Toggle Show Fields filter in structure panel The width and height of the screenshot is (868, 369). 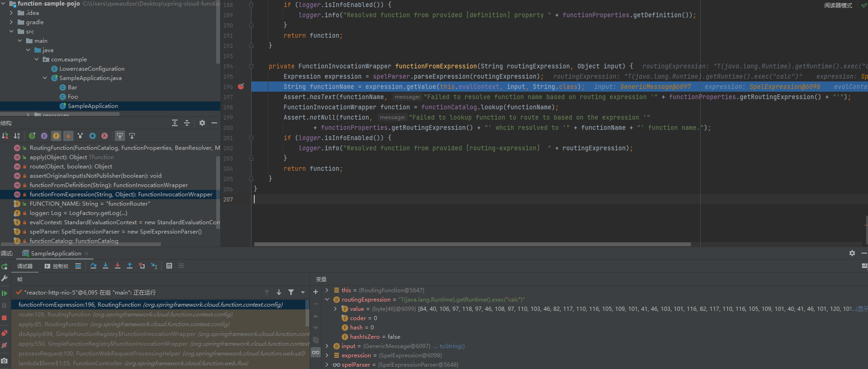(x=56, y=136)
